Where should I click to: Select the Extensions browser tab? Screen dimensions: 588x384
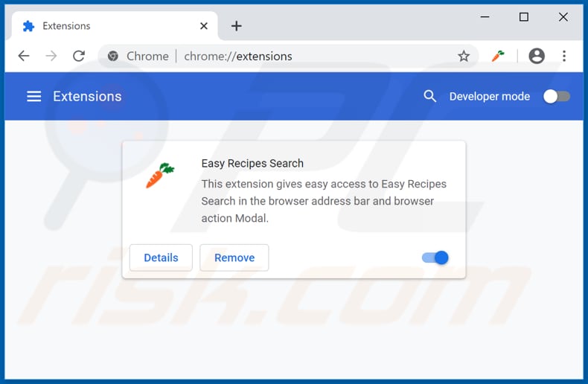[115, 26]
